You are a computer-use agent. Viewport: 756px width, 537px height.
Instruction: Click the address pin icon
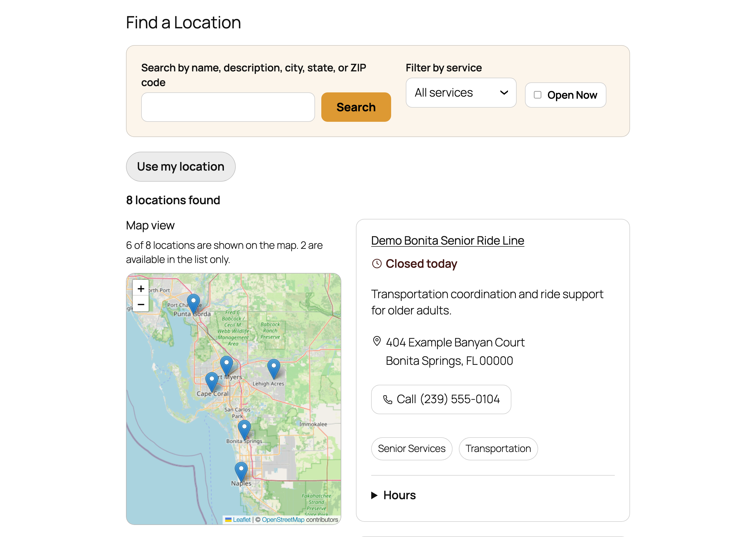(377, 341)
